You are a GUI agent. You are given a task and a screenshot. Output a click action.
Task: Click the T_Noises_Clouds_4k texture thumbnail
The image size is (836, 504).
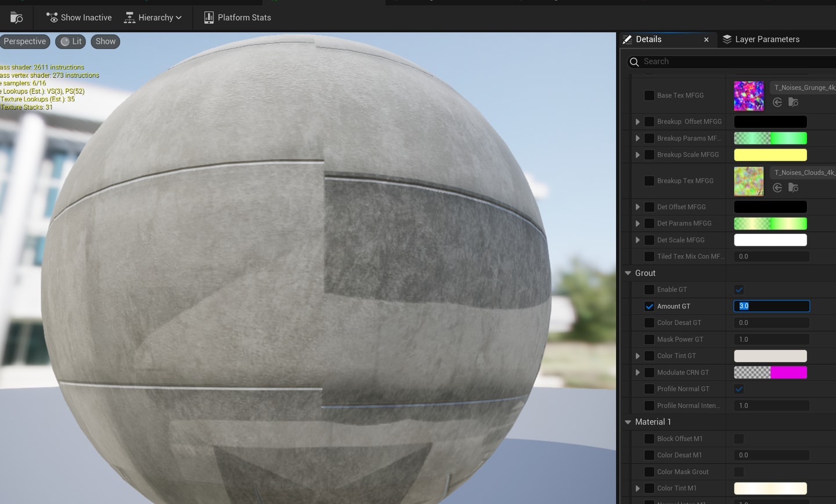(749, 181)
